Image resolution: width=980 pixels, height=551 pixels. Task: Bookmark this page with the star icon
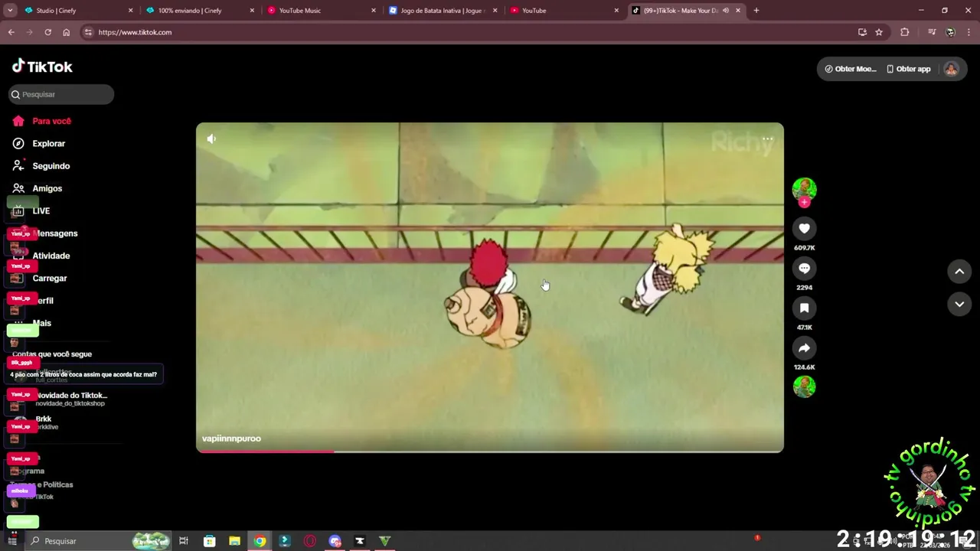coord(879,32)
